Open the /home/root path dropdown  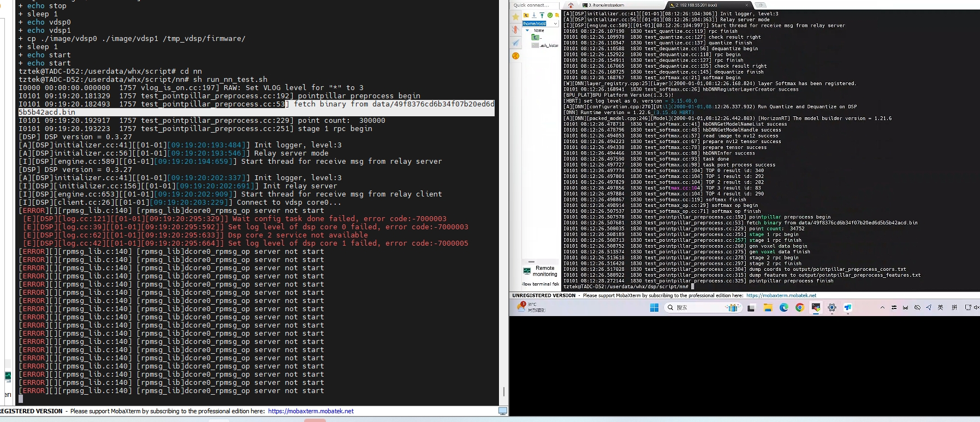[x=555, y=23]
